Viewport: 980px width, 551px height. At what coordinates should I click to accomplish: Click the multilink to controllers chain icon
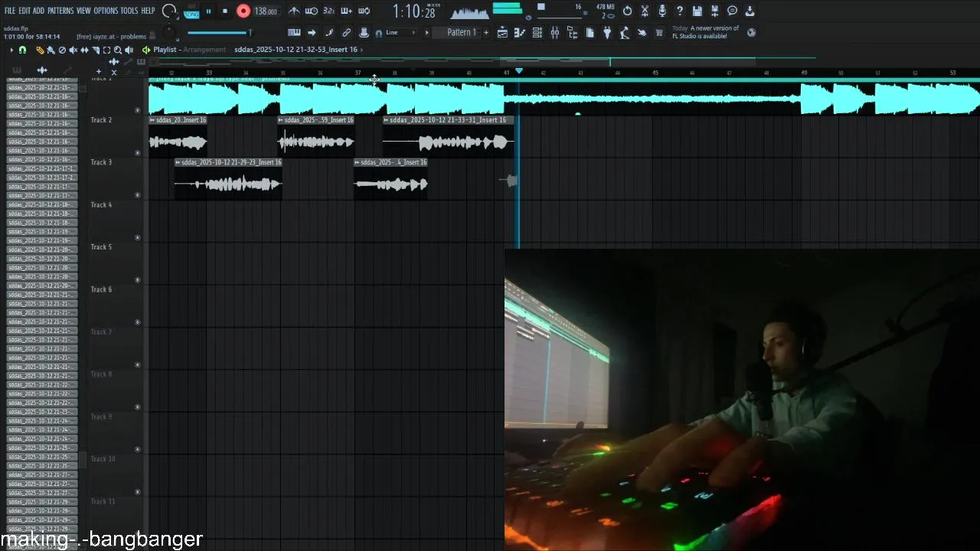pyautogui.click(x=346, y=32)
